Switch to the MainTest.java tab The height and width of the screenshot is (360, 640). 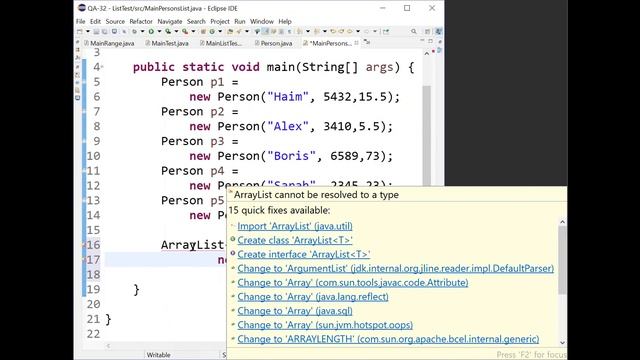167,43
